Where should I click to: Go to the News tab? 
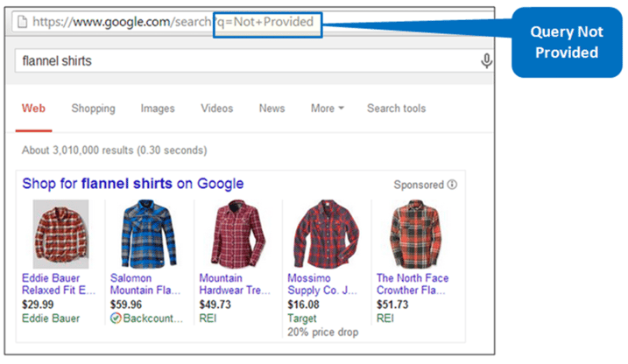pos(272,108)
